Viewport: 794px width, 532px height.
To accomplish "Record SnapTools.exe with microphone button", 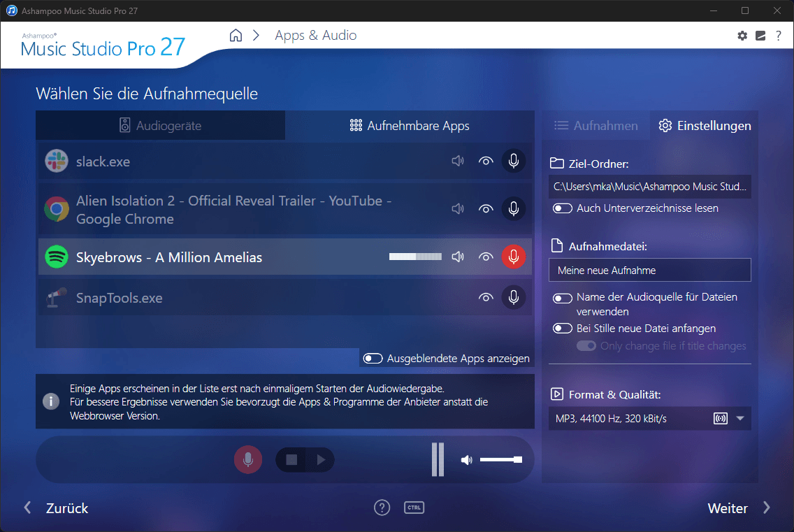I will 514,297.
